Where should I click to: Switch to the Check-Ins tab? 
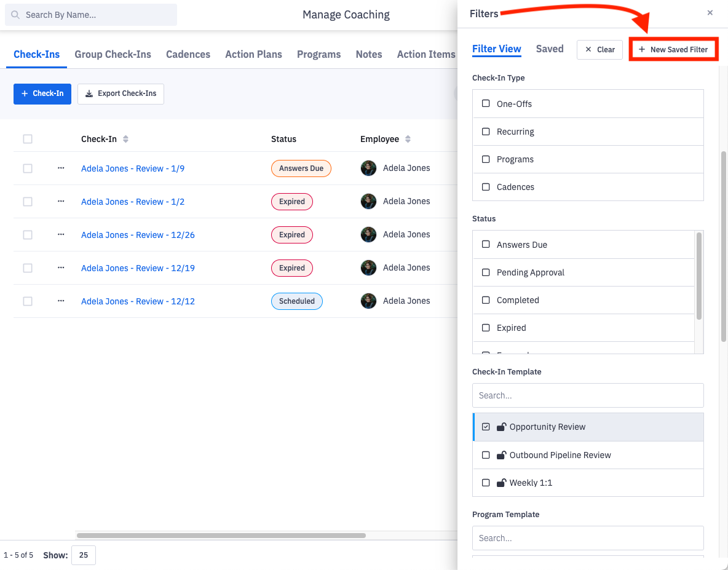(37, 54)
